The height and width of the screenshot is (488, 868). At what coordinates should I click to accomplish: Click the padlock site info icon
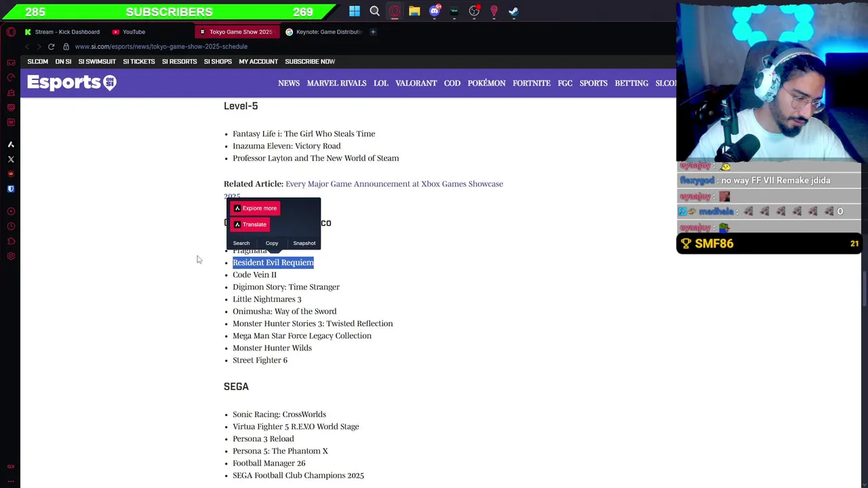point(66,47)
